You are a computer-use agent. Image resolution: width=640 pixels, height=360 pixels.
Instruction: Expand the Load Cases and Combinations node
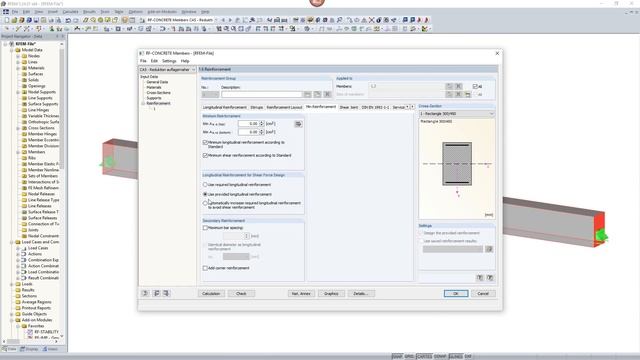click(x=12, y=242)
